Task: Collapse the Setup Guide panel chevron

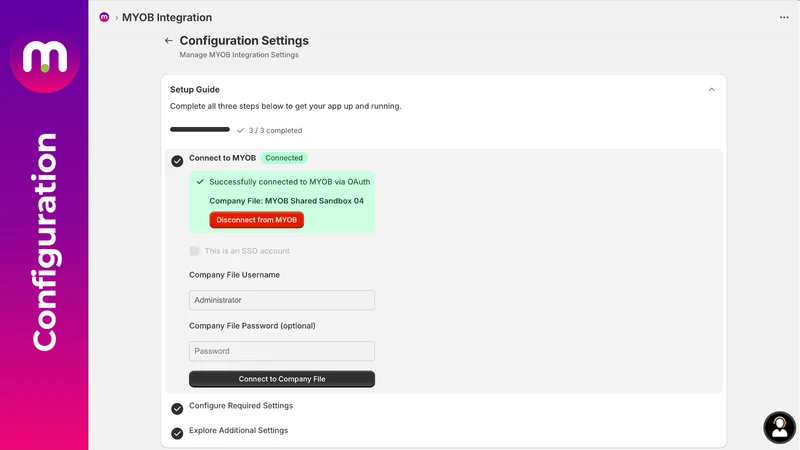Action: (x=711, y=90)
